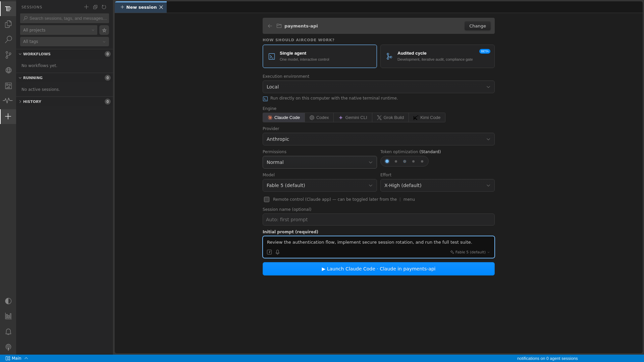Refresh the sessions list
Screen dimensions: 644x362
click(104, 7)
